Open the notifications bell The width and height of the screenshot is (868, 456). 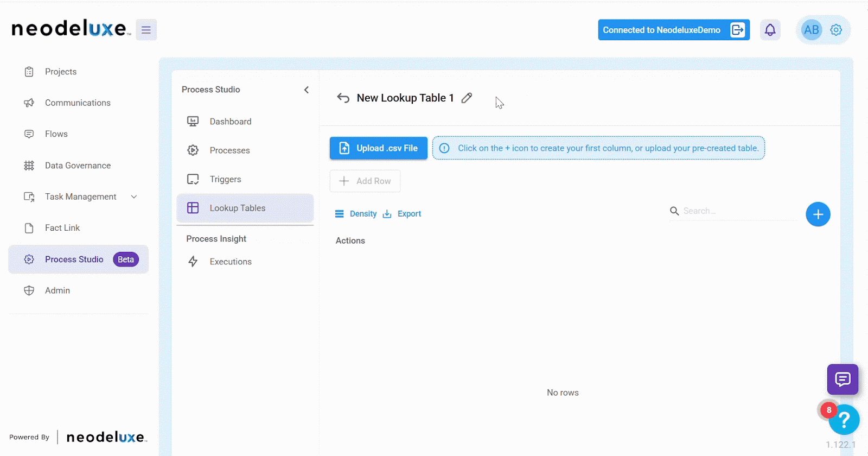coord(770,30)
